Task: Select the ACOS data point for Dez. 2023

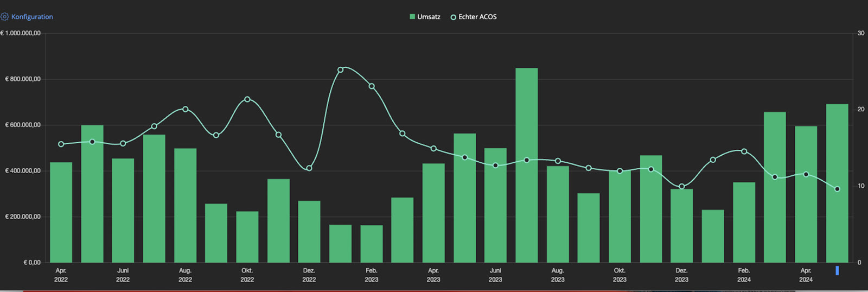Action: 682,187
